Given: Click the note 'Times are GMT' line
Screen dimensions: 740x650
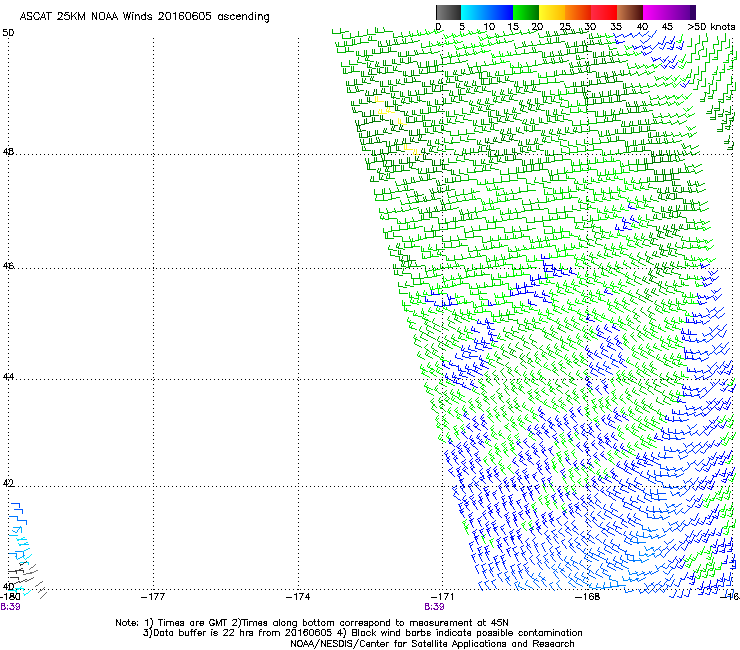Looking at the screenshot, I should (312, 623).
